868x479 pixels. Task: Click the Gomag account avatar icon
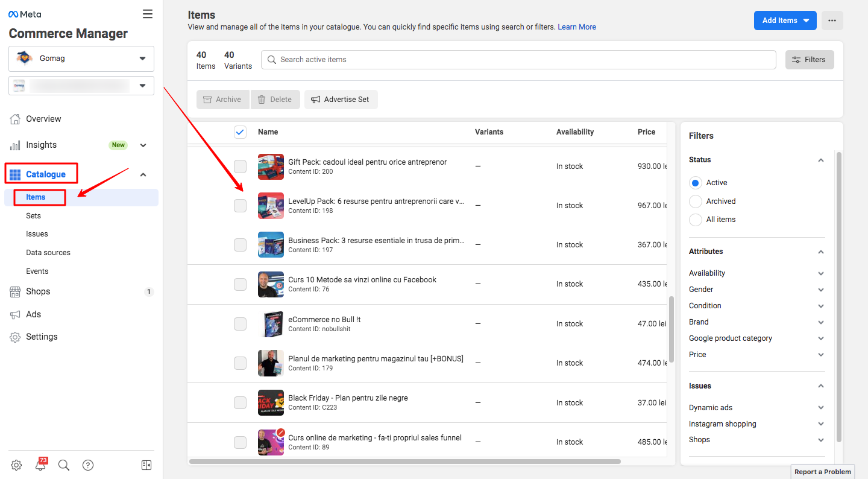(x=25, y=59)
